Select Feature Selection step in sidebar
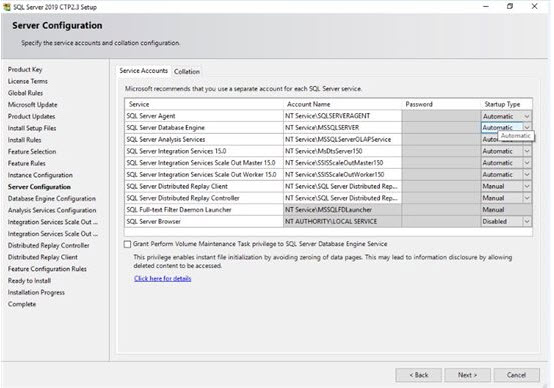The height and width of the screenshot is (388, 554). point(32,152)
